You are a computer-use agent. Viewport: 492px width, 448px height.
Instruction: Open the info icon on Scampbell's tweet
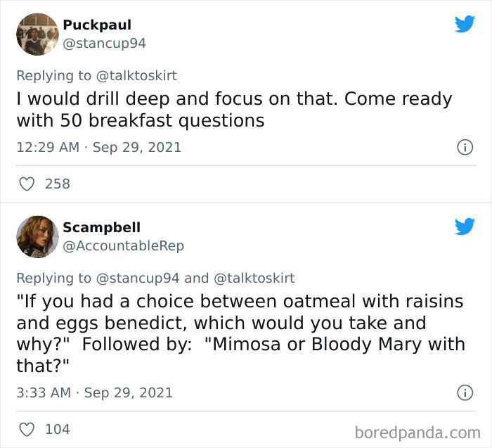pyautogui.click(x=464, y=392)
